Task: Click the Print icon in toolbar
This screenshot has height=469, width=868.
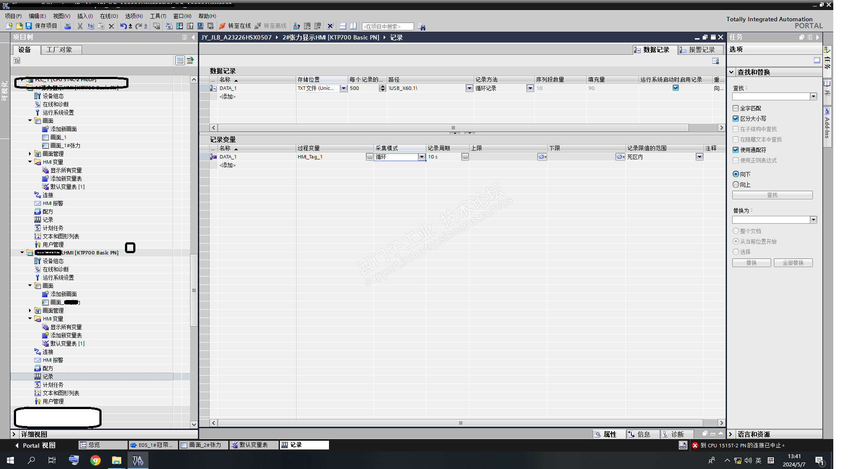Action: (67, 26)
